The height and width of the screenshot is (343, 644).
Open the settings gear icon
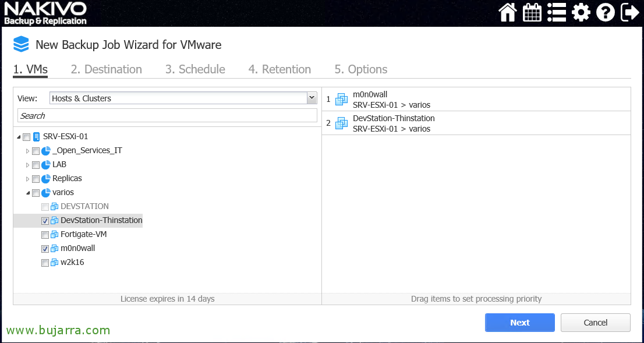click(x=581, y=13)
